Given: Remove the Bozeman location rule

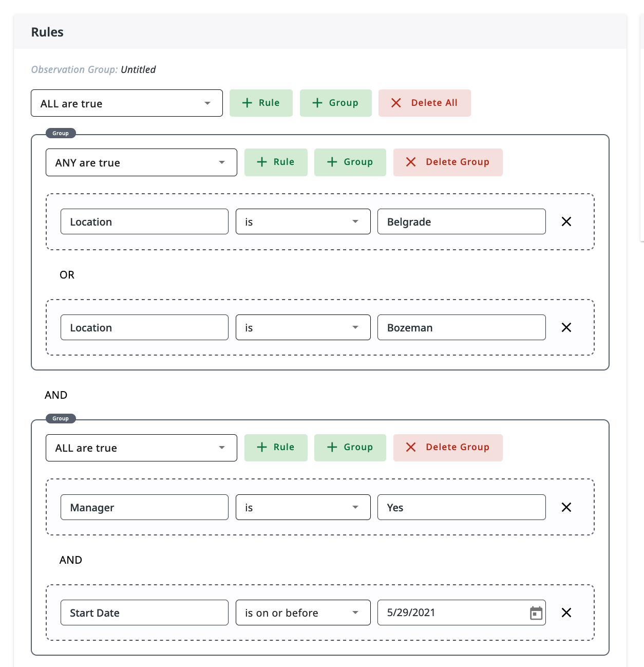Looking at the screenshot, I should [x=566, y=327].
